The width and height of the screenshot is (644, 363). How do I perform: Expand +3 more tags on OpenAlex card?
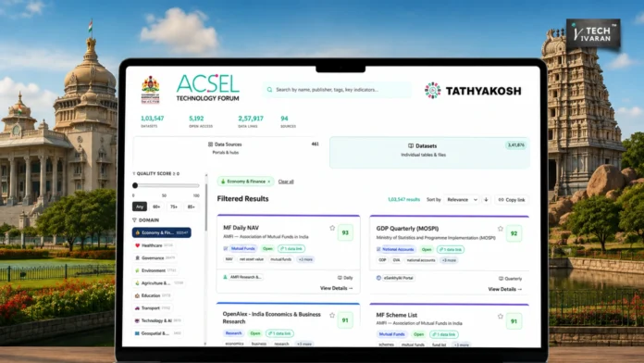click(x=304, y=344)
